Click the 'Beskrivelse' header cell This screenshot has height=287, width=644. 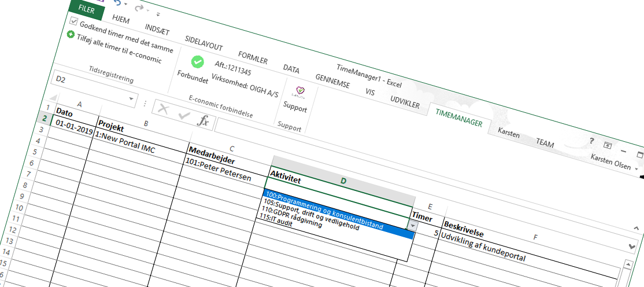coord(530,249)
